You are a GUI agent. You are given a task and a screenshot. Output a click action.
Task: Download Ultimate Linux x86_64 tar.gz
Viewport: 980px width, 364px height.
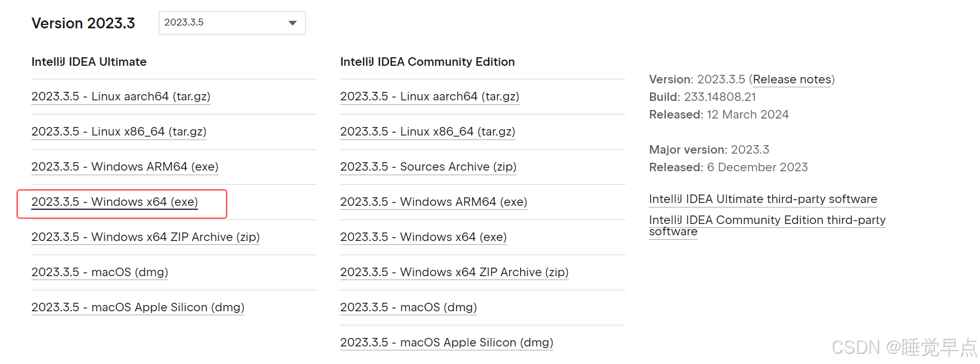[x=119, y=132]
